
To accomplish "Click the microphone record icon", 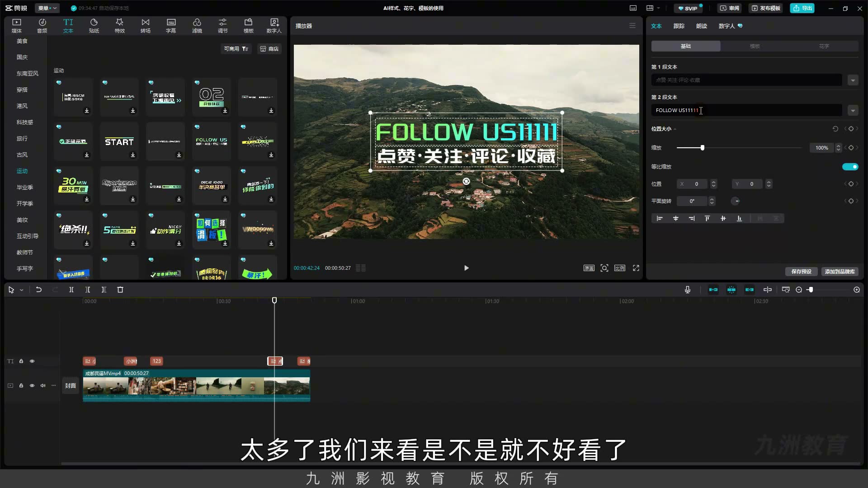I will [x=687, y=290].
